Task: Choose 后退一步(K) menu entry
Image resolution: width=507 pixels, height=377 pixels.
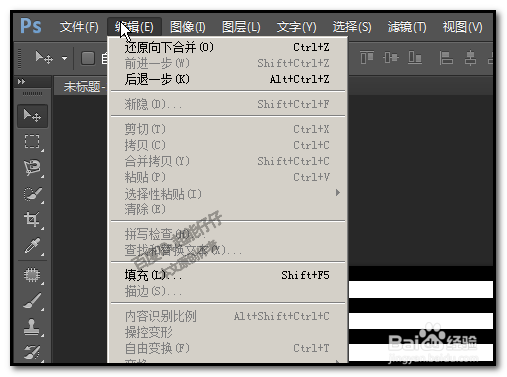Action: 228,79
